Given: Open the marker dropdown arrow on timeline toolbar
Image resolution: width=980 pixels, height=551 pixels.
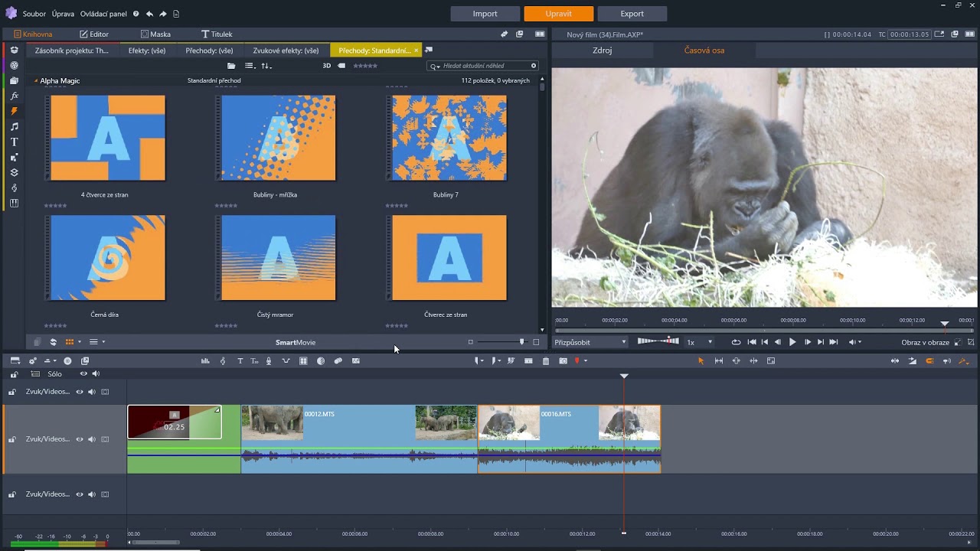Looking at the screenshot, I should 586,360.
